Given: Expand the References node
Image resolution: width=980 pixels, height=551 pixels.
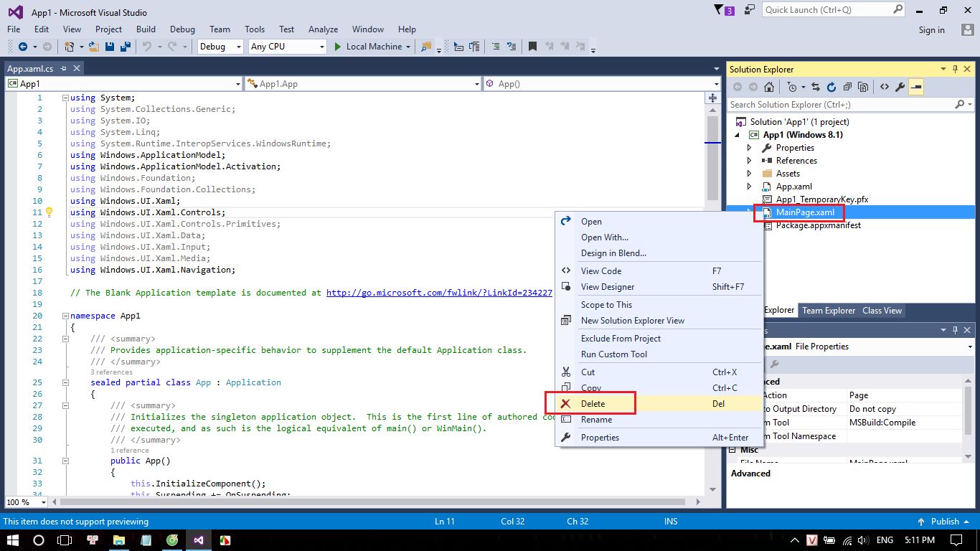Looking at the screenshot, I should tap(750, 161).
